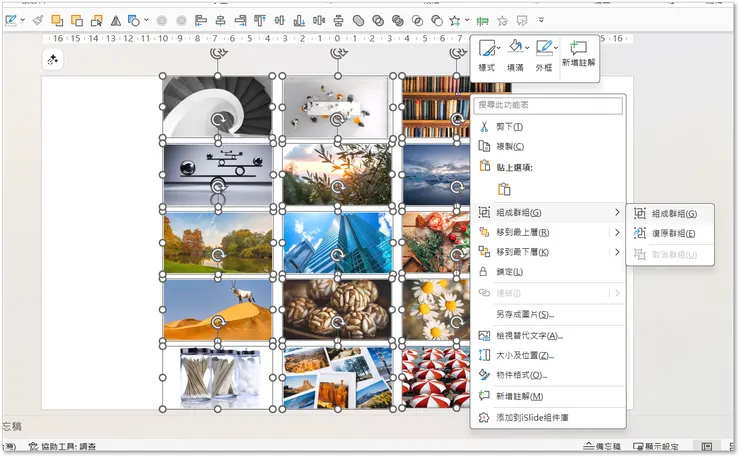Click the desert dune with antelope picture
Viewport: 740px width, 457px height.
point(218,310)
